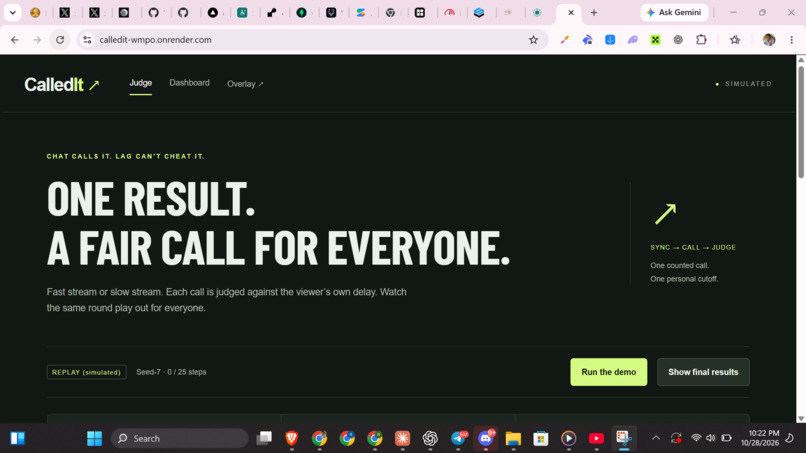The width and height of the screenshot is (806, 453).
Task: Click the first GitHub browser tab
Action: pos(153,12)
